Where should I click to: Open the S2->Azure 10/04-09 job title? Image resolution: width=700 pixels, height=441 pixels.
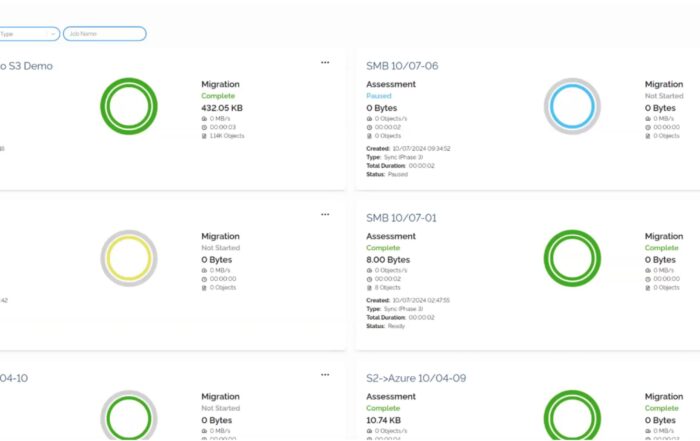[x=416, y=378]
